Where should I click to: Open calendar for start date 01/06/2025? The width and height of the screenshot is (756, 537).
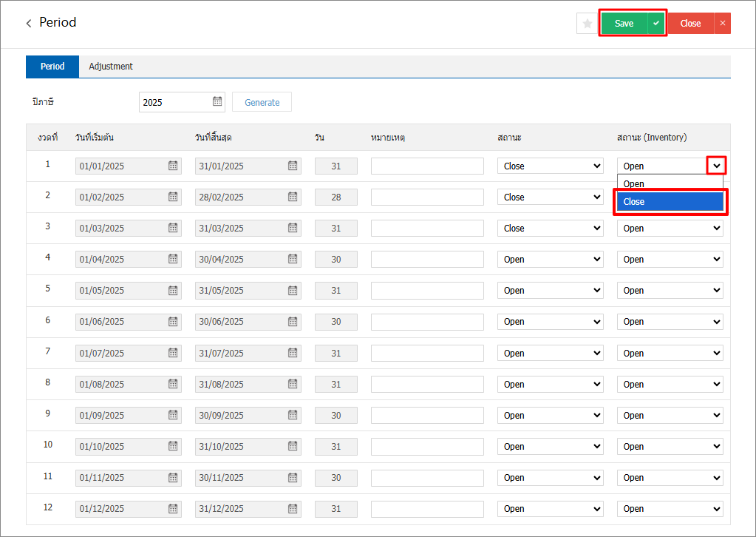click(173, 322)
